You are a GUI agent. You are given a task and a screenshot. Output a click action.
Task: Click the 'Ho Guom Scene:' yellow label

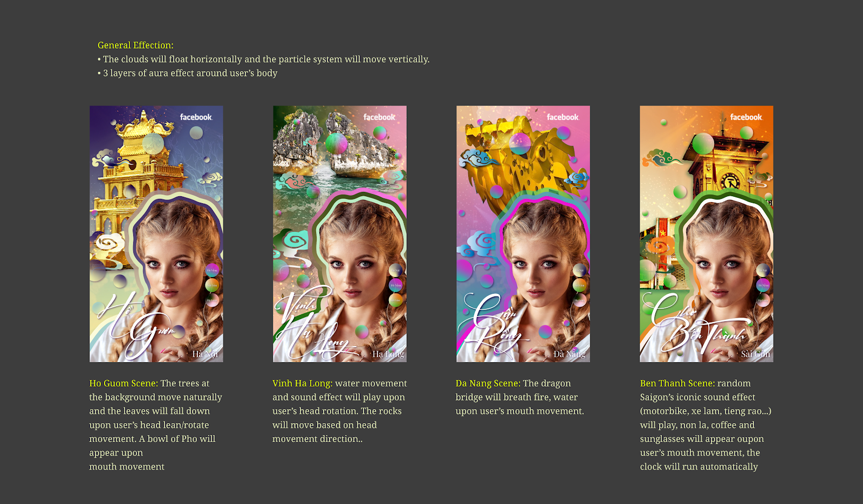click(x=124, y=383)
